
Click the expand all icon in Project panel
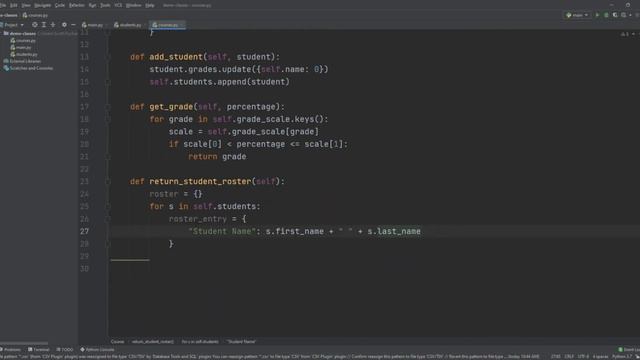coord(44,25)
